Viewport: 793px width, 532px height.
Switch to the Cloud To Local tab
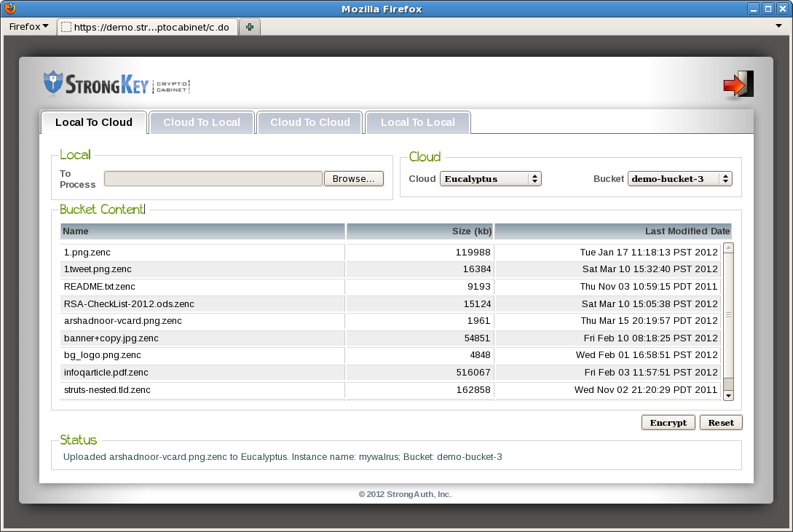pyautogui.click(x=202, y=122)
